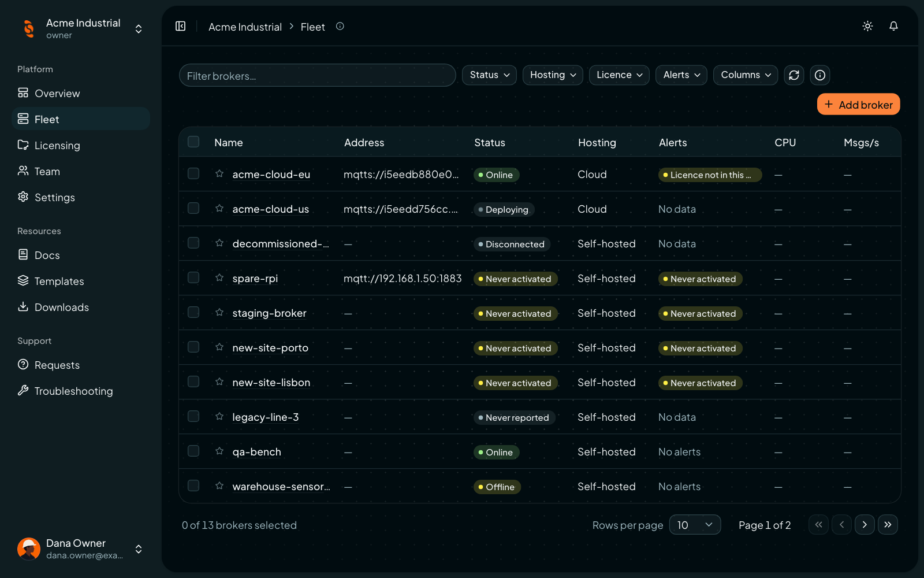Click info icon next to Fleet breadcrumb
Screen dimensions: 924x578
click(x=340, y=26)
